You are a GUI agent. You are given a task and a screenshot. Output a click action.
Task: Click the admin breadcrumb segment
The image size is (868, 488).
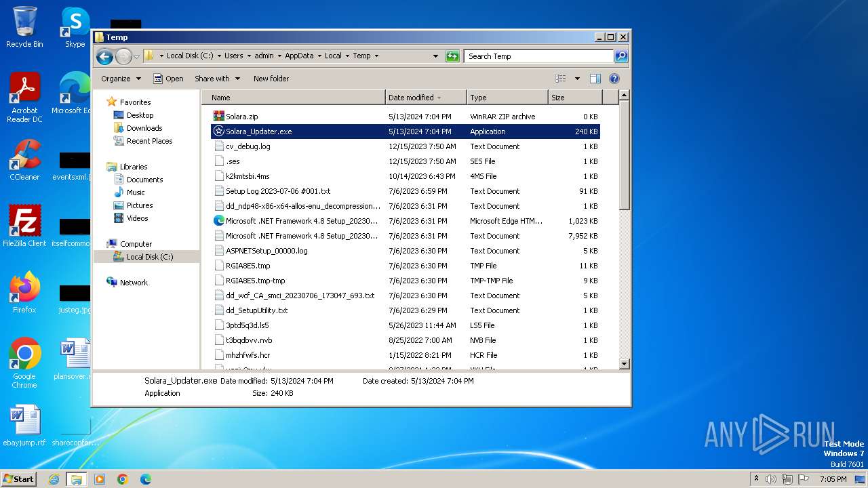click(x=264, y=56)
